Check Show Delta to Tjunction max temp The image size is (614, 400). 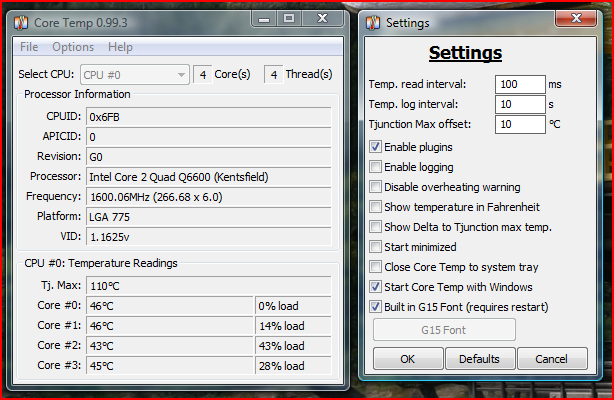click(375, 227)
